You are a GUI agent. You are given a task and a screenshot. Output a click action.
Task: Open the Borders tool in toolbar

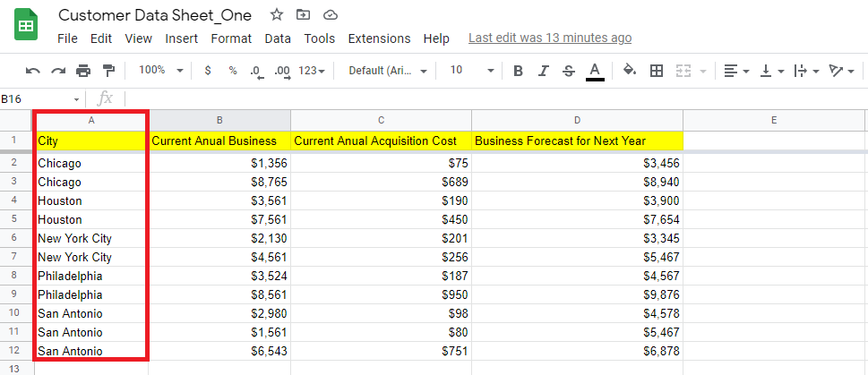[657, 71]
